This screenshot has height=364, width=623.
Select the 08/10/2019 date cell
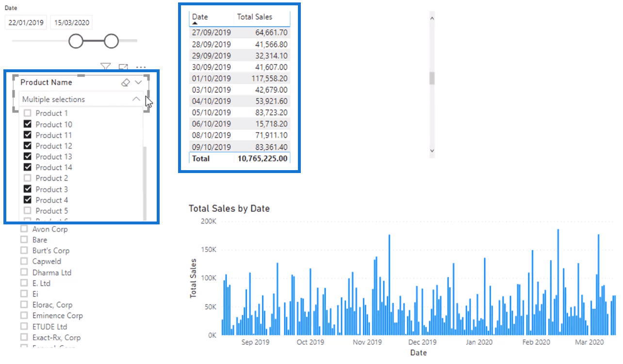click(x=211, y=135)
